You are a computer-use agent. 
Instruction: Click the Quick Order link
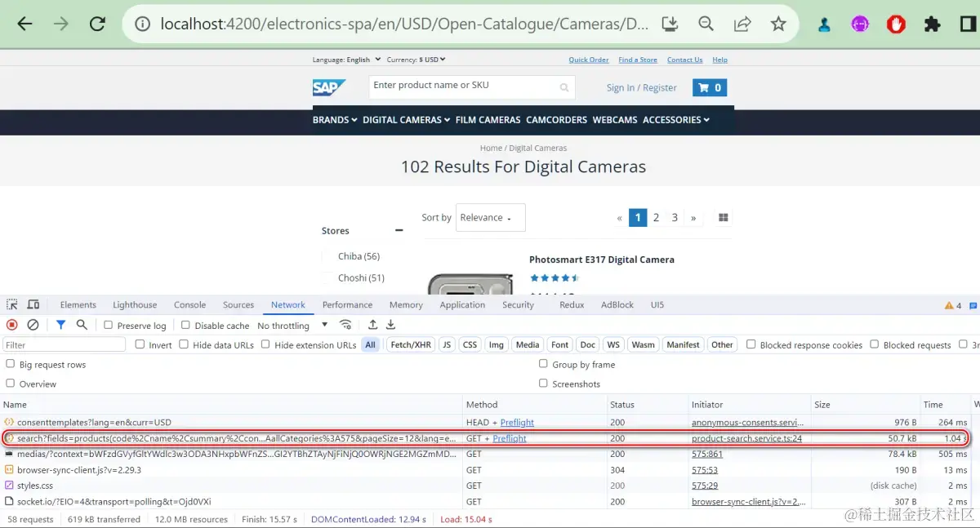pos(589,60)
